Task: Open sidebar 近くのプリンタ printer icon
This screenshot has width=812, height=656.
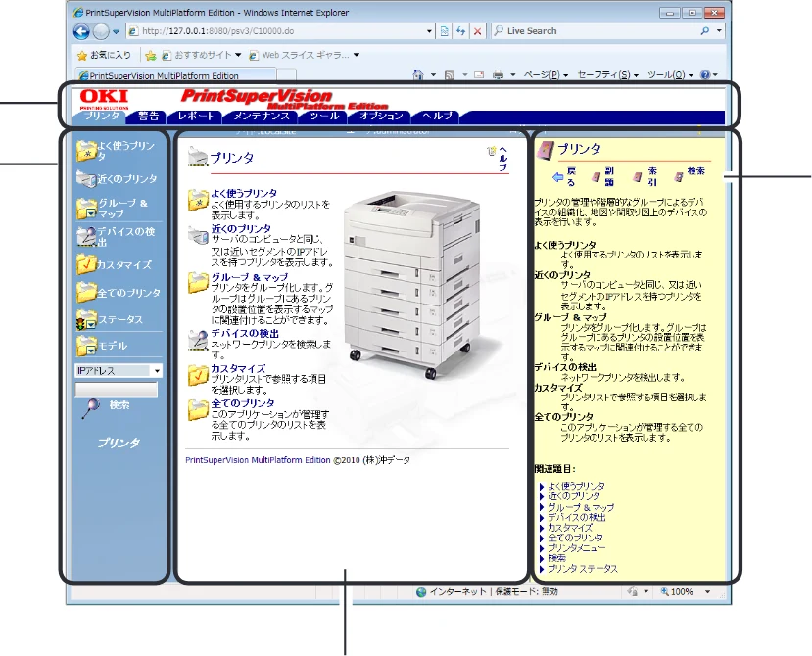Action: pos(86,178)
